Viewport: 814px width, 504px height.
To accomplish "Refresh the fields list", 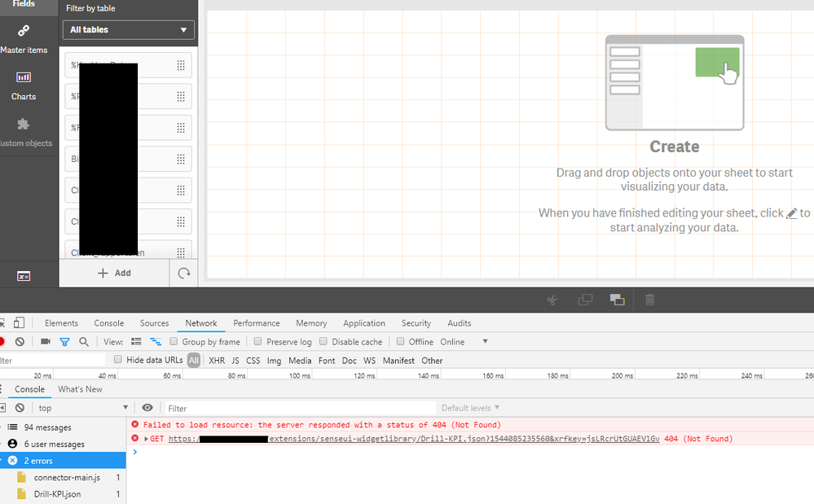I will pos(184,274).
